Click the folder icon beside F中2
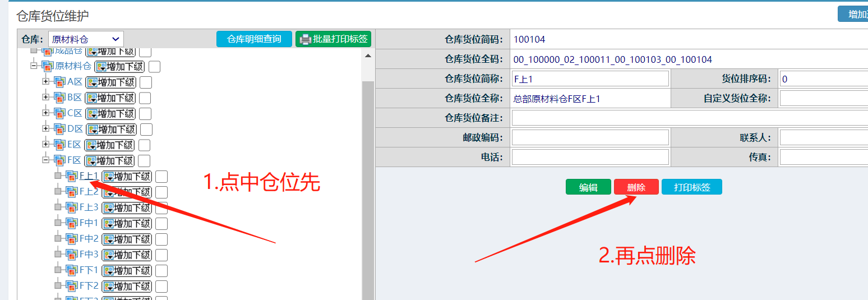The width and height of the screenshot is (868, 300). [72, 239]
